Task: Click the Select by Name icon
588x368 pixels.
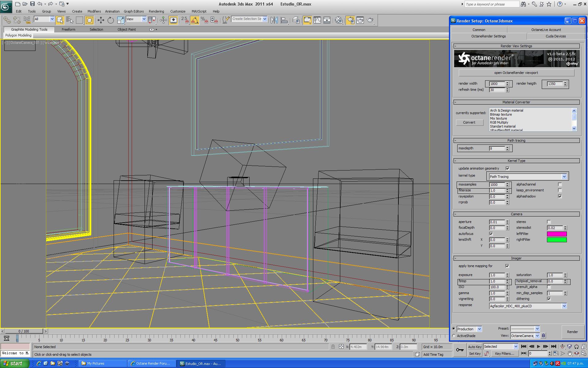Action: coord(70,20)
